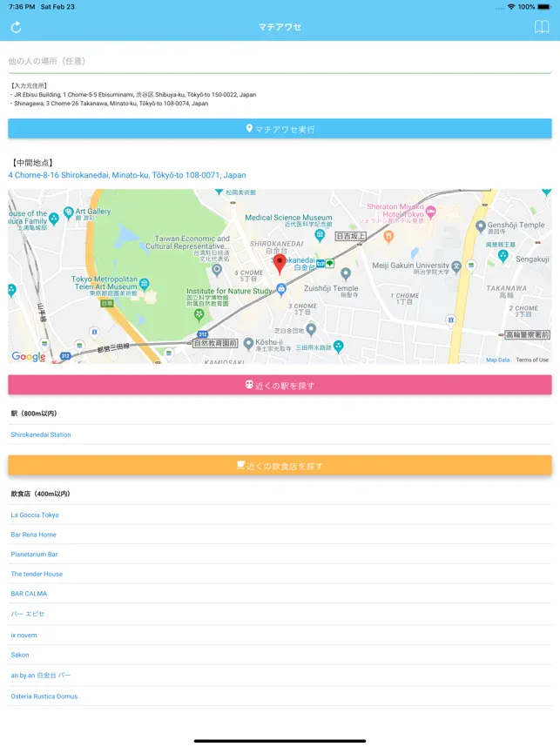Open バー エビセ link
The height and width of the screenshot is (747, 560).
[x=28, y=614]
